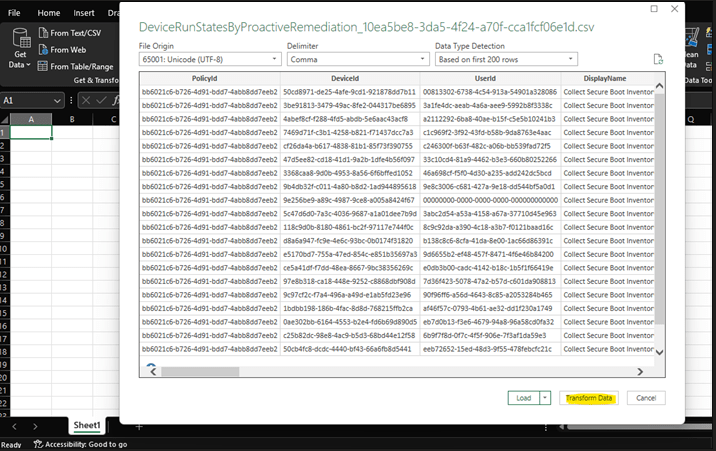Click the formula bar enter checkmark icon

pos(101,100)
